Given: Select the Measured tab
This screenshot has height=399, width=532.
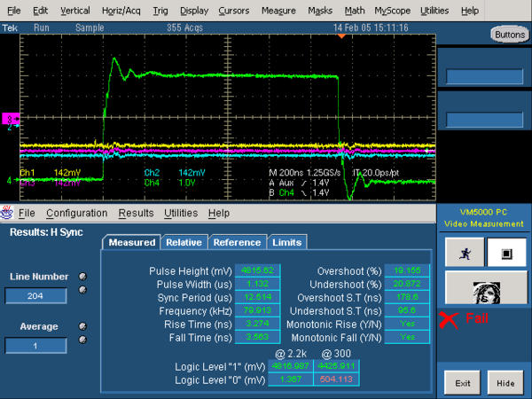Looking at the screenshot, I should coord(131,242).
